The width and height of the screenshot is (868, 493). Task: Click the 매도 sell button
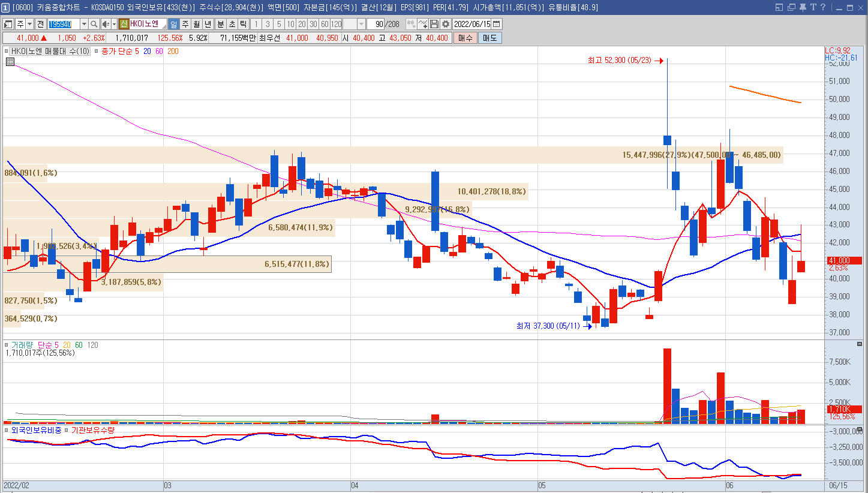(x=489, y=38)
